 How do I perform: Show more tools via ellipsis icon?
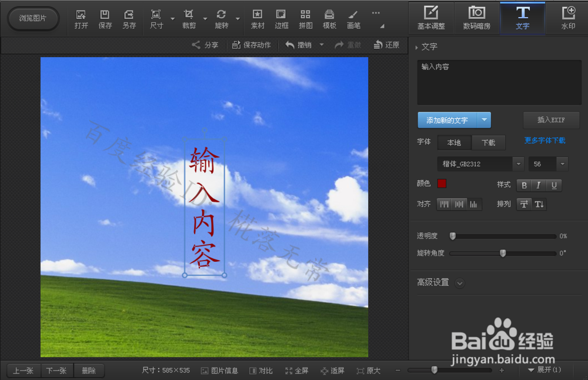(376, 13)
